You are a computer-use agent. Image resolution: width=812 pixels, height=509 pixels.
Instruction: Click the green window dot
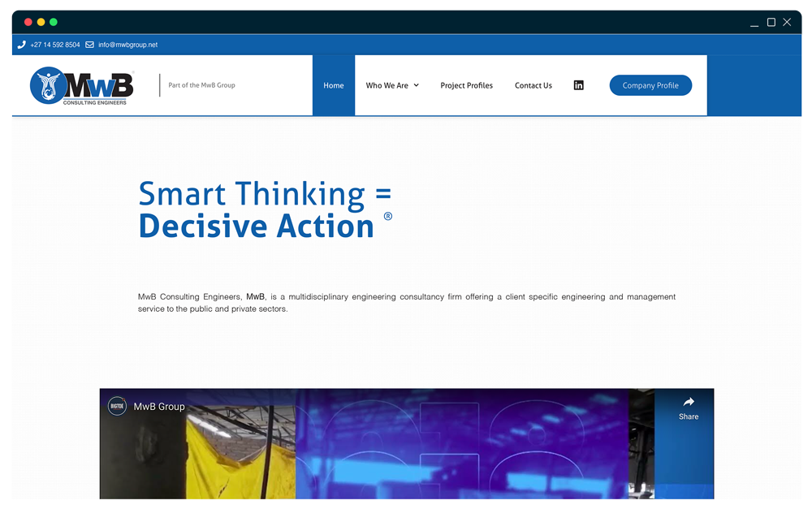54,22
